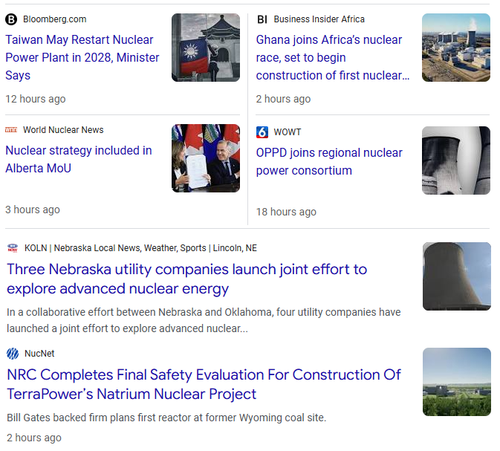Click the WOWT channel 6 logo icon
The height and width of the screenshot is (451, 500).
coord(262,132)
